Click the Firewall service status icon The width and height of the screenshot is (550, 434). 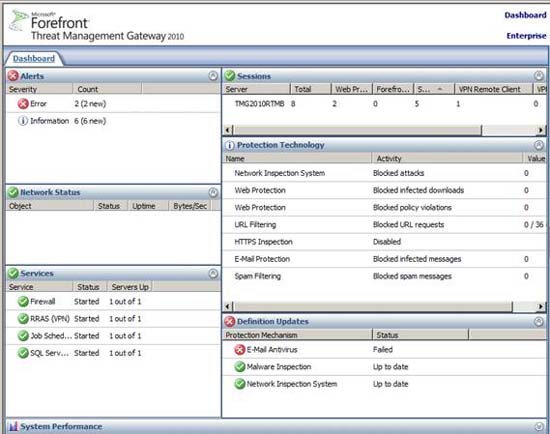pos(23,301)
